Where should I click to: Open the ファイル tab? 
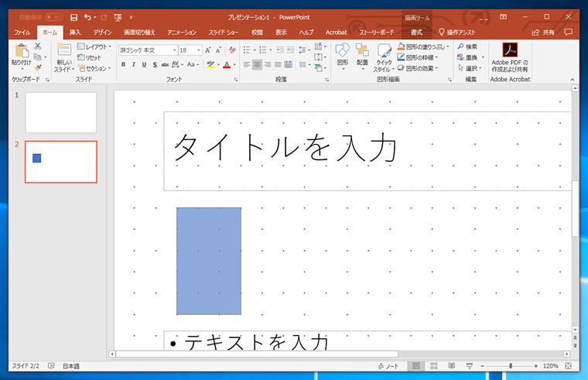tap(22, 33)
